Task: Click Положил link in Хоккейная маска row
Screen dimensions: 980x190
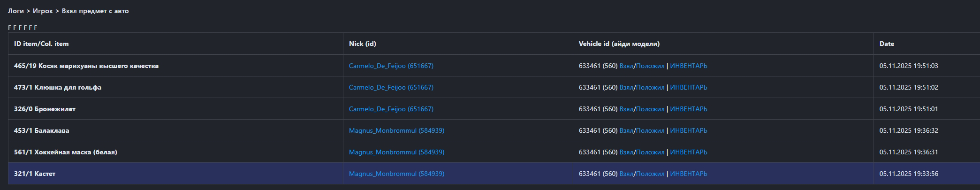Action: (x=650, y=152)
